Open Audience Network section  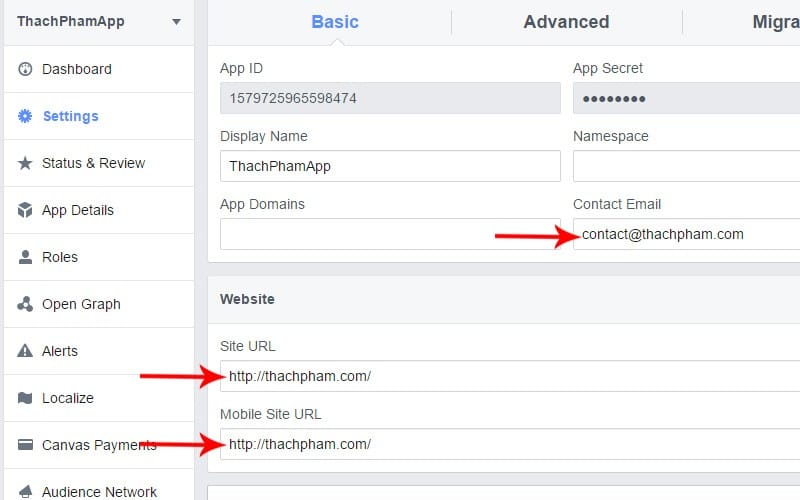click(99, 485)
